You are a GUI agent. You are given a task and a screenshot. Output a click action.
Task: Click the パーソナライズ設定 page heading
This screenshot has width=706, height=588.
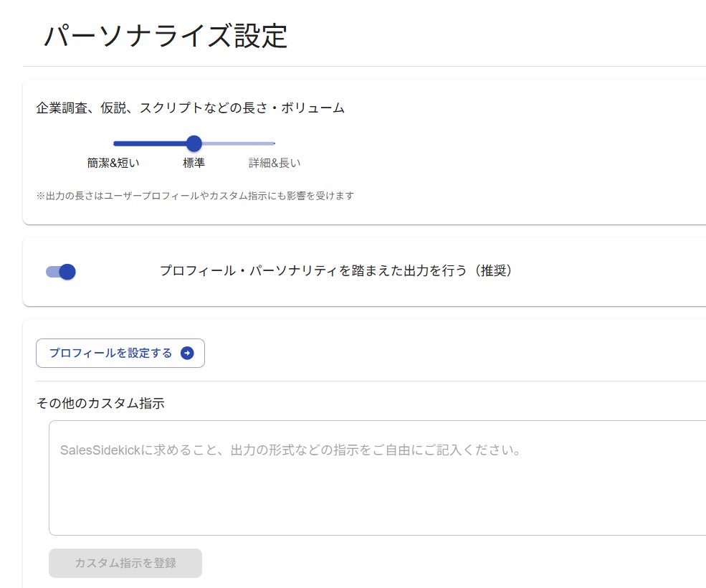(166, 36)
